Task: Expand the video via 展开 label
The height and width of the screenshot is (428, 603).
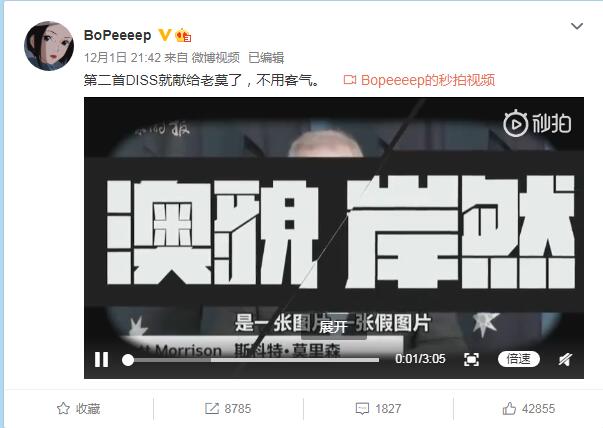Action: pyautogui.click(x=333, y=327)
